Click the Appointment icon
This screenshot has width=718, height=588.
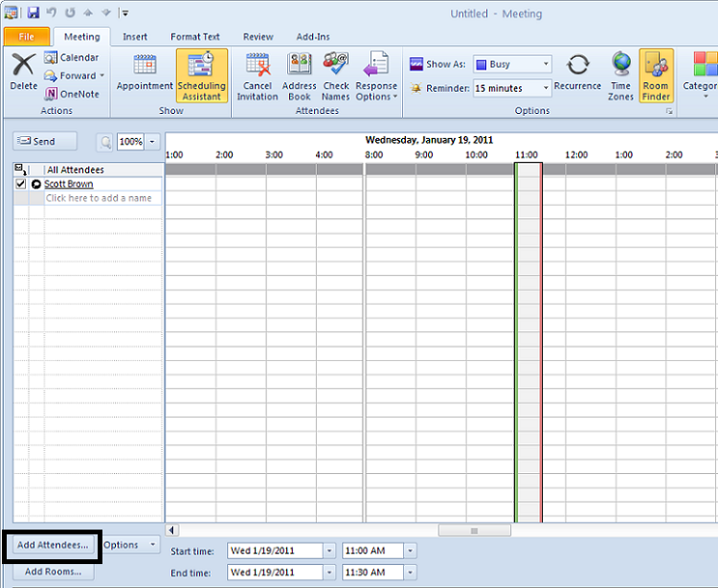coord(145,74)
